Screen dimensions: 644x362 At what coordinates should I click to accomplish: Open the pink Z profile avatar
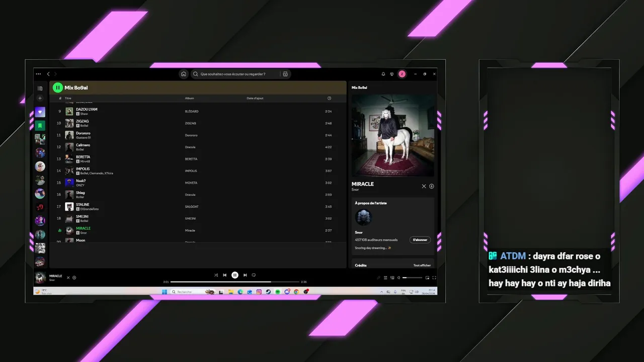(402, 74)
